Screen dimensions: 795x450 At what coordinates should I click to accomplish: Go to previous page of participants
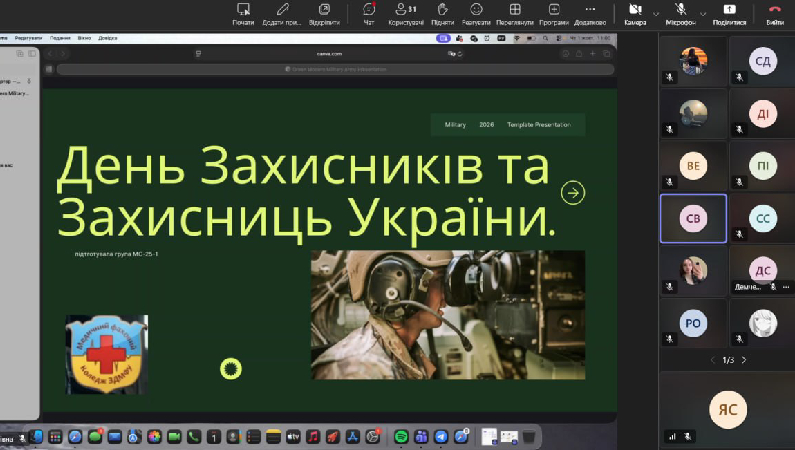(712, 360)
